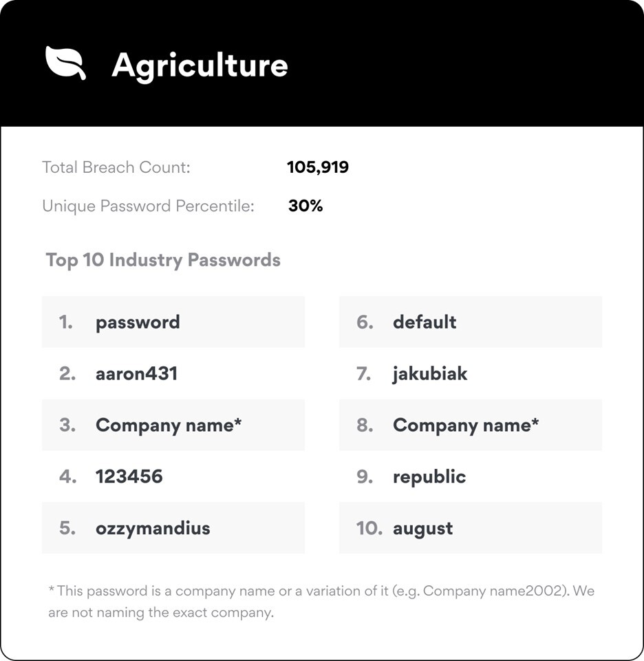Image resolution: width=644 pixels, height=661 pixels.
Task: Select the third entry, Company name*
Action: pos(173,425)
